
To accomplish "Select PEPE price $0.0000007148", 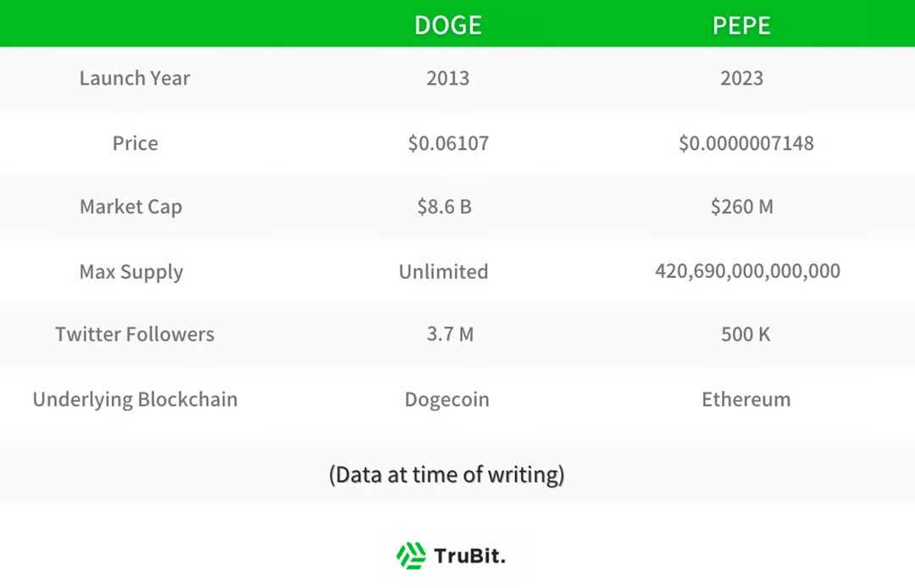I will pyautogui.click(x=746, y=143).
